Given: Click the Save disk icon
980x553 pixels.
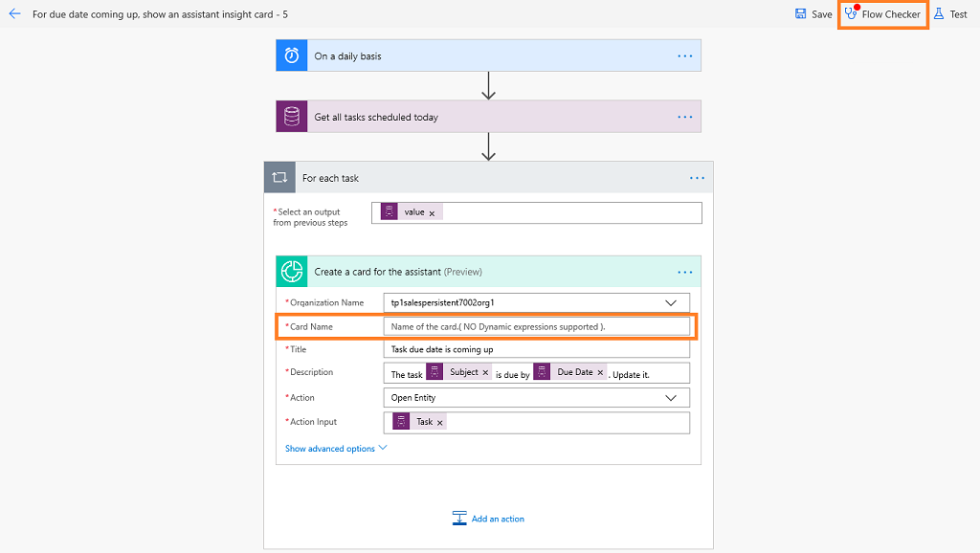Looking at the screenshot, I should (801, 13).
